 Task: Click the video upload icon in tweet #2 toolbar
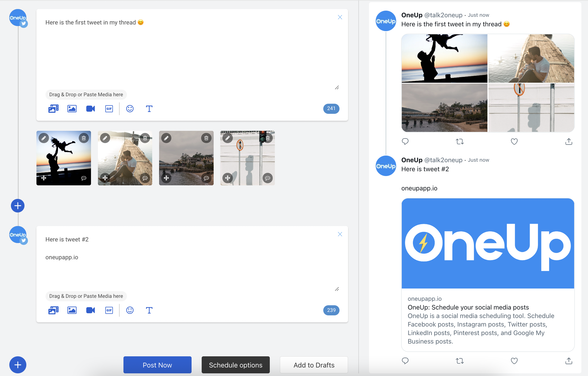[x=90, y=310]
